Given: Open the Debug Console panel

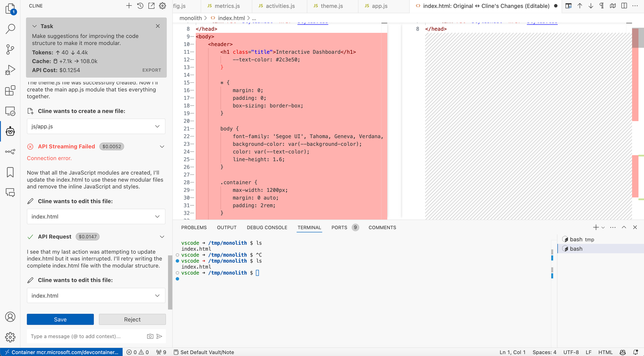Looking at the screenshot, I should pyautogui.click(x=267, y=227).
